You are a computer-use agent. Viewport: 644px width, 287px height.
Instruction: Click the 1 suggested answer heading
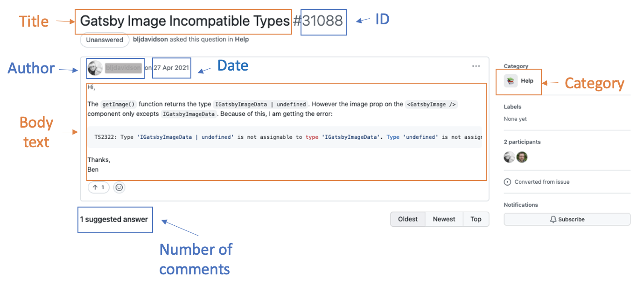coord(114,219)
